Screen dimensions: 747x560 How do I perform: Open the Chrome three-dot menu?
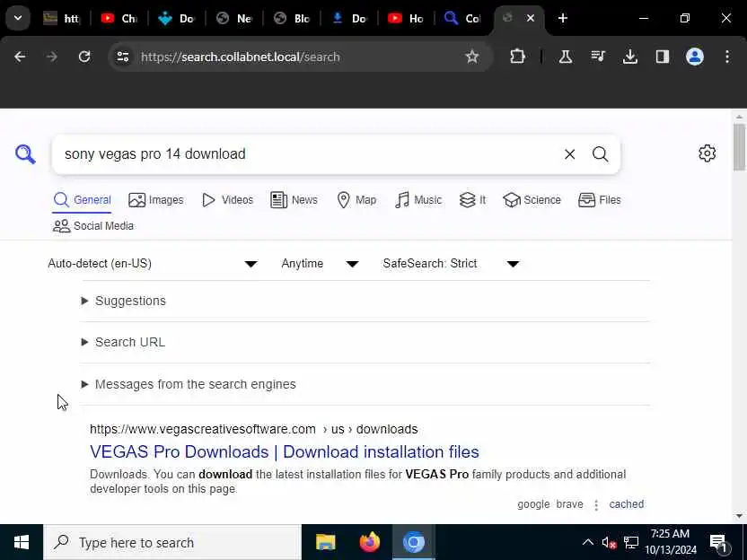pyautogui.click(x=727, y=57)
